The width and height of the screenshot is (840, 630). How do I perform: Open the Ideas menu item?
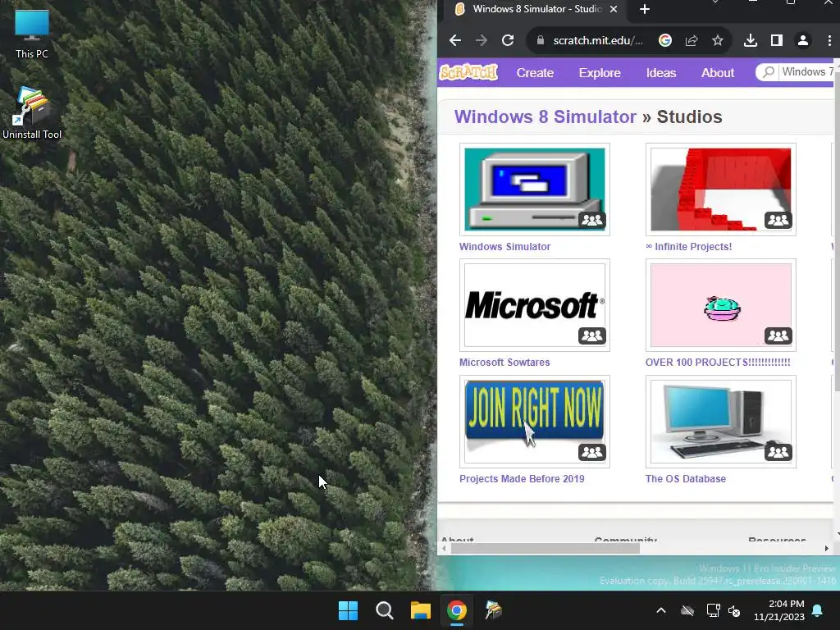click(x=660, y=73)
